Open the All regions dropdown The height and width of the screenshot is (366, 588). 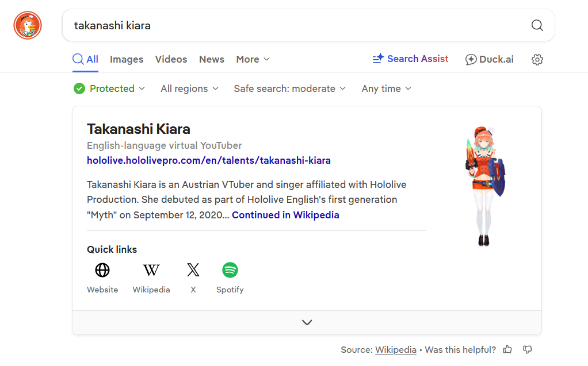(x=189, y=88)
